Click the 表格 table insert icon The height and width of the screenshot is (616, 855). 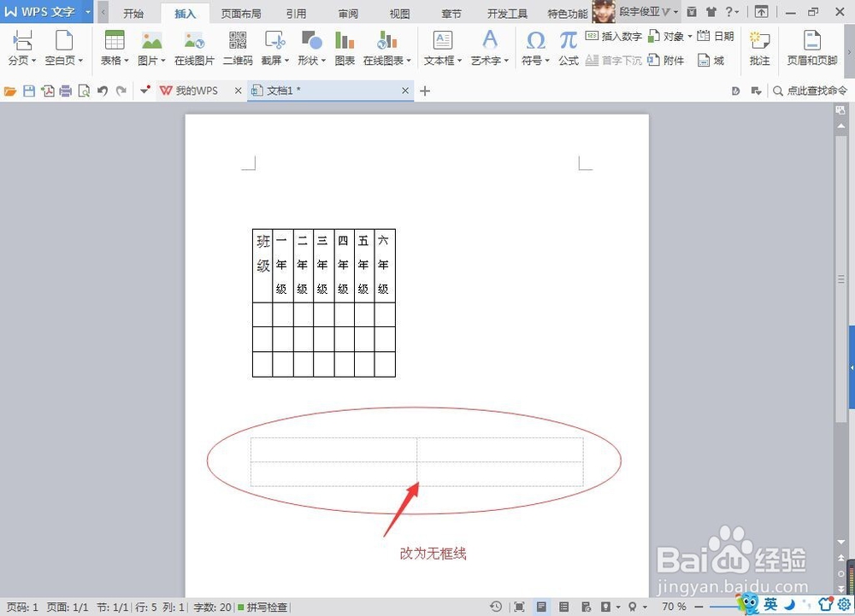point(115,41)
